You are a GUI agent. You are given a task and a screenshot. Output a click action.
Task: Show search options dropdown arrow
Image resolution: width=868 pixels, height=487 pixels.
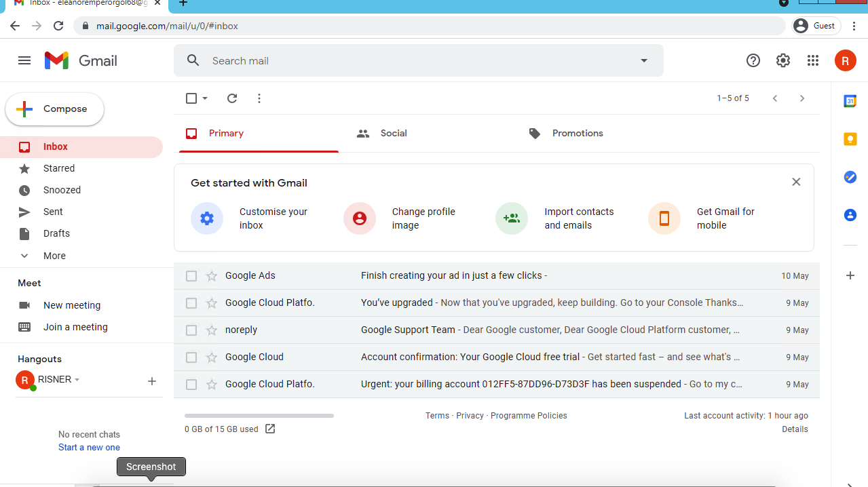[644, 60]
